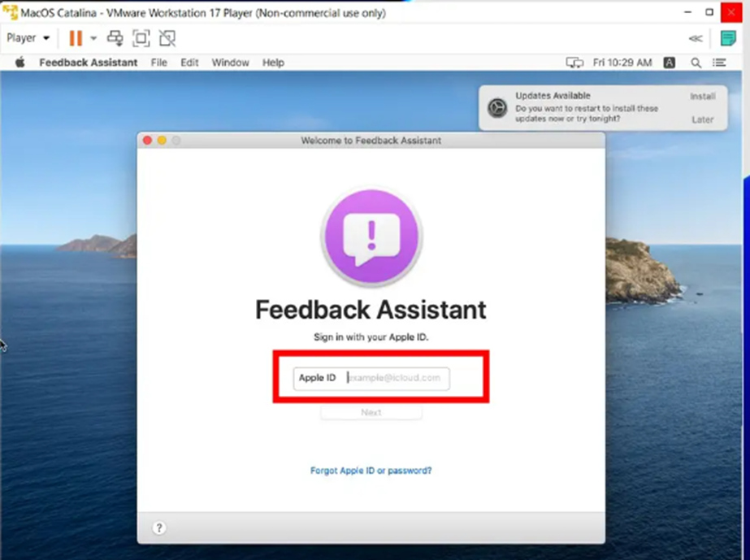Click Install on Updates Available notification
This screenshot has height=560, width=750.
click(703, 96)
